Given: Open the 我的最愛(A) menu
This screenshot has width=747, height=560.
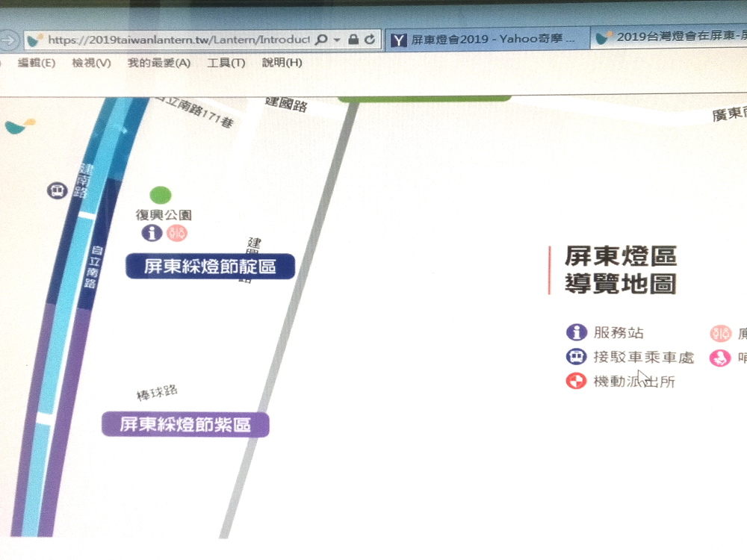Looking at the screenshot, I should [x=158, y=63].
